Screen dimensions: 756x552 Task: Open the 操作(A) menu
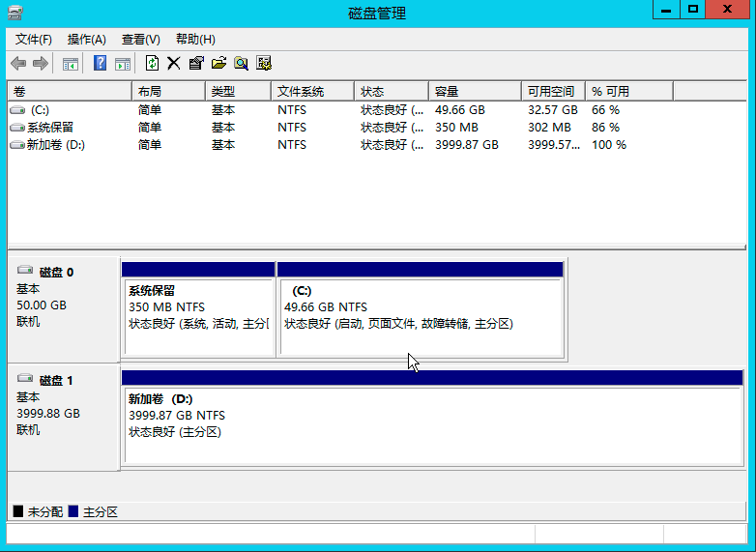(x=87, y=40)
